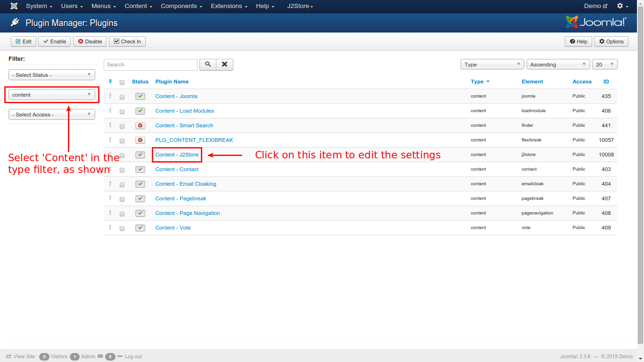Click the messages envelope icon in footer
The image size is (644, 362).
(x=100, y=356)
